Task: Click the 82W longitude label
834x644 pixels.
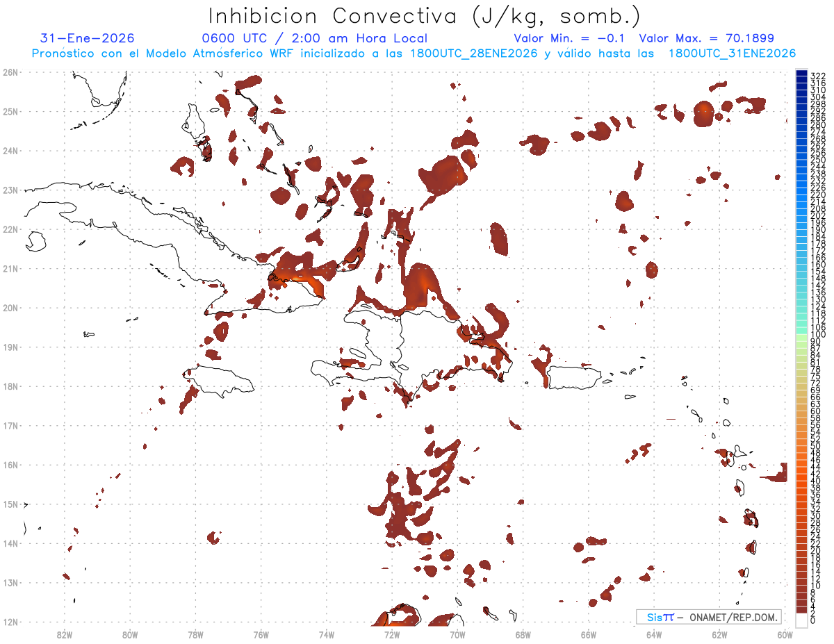Action: click(x=64, y=634)
